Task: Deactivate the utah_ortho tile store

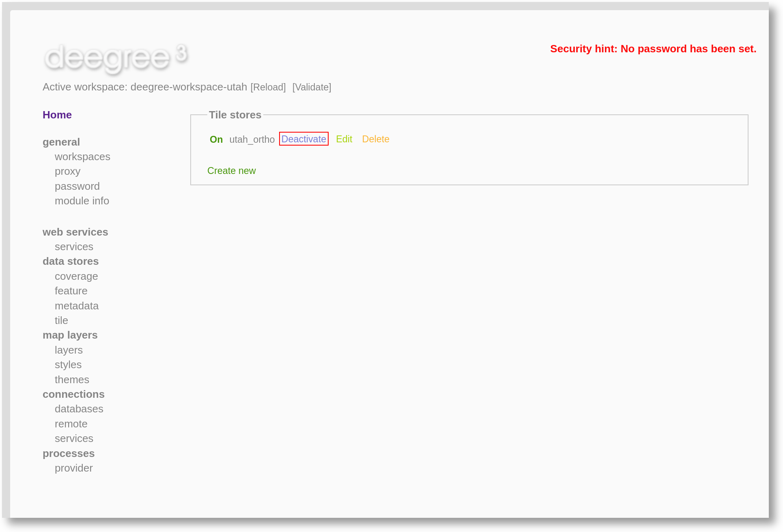Action: 303,139
